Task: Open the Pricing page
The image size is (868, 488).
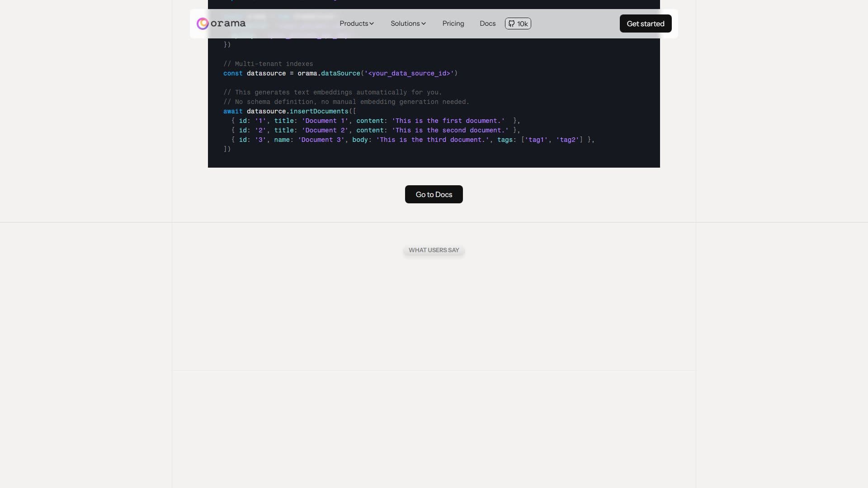Action: pyautogui.click(x=453, y=23)
